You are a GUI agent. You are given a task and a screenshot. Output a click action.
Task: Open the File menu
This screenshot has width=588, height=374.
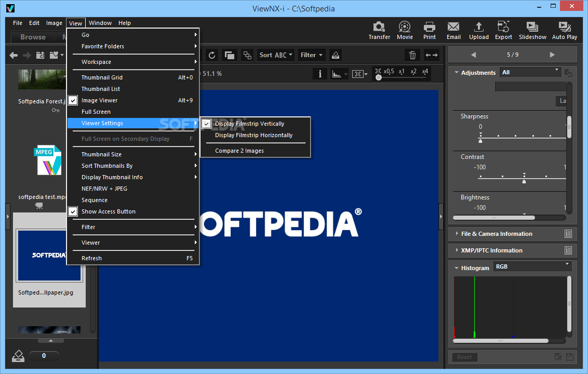pyautogui.click(x=18, y=23)
